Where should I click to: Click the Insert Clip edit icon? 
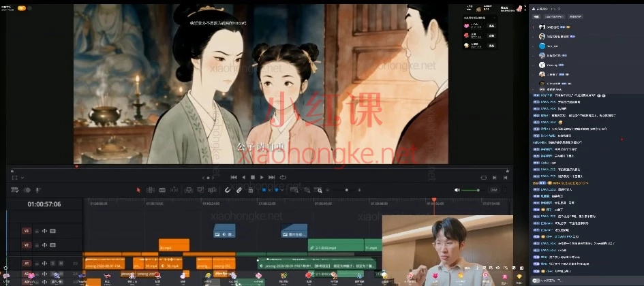tap(189, 190)
